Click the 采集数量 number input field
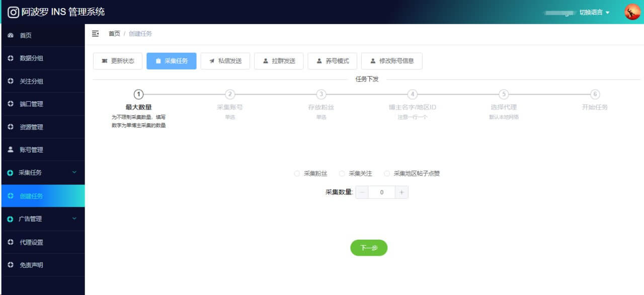This screenshot has width=644, height=295. point(381,192)
